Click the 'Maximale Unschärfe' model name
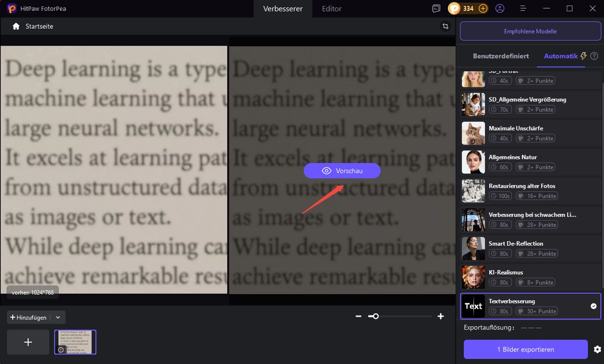This screenshot has height=364, width=604. click(516, 128)
